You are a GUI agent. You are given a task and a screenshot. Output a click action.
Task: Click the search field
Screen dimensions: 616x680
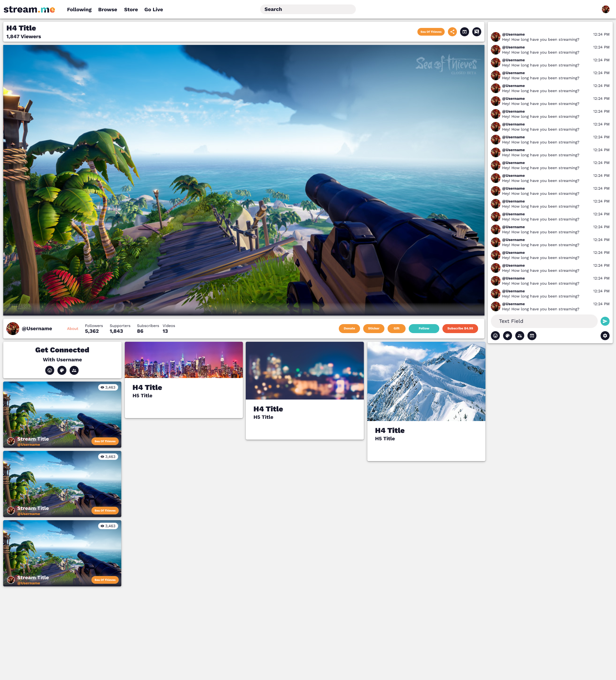[x=307, y=9]
